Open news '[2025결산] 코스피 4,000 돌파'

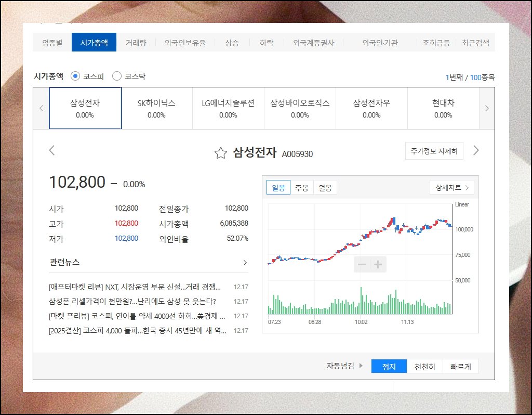(137, 331)
